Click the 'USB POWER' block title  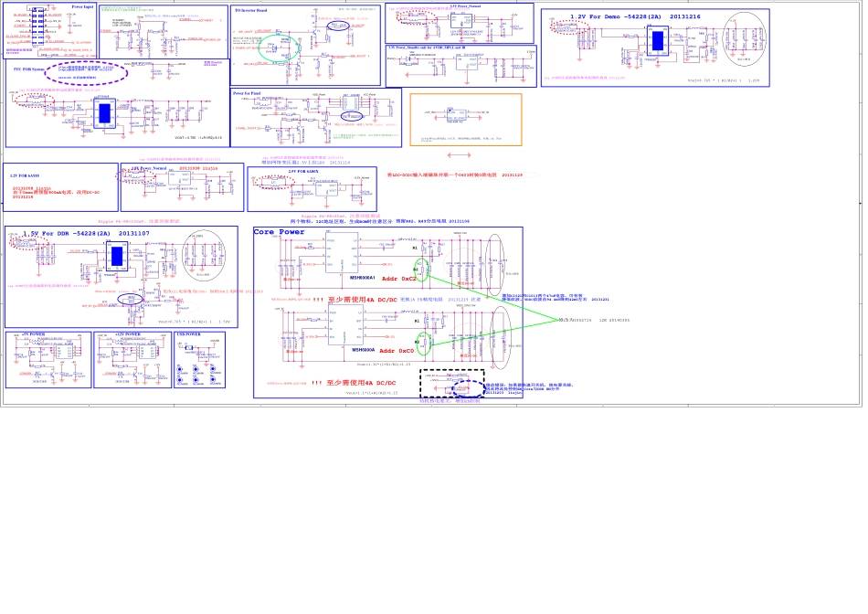[x=188, y=334]
